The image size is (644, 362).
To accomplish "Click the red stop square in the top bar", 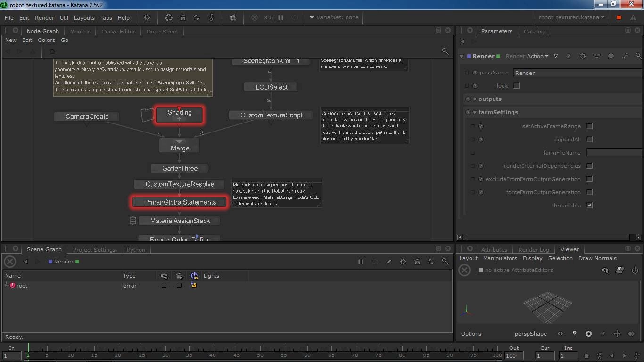I will (x=619, y=17).
